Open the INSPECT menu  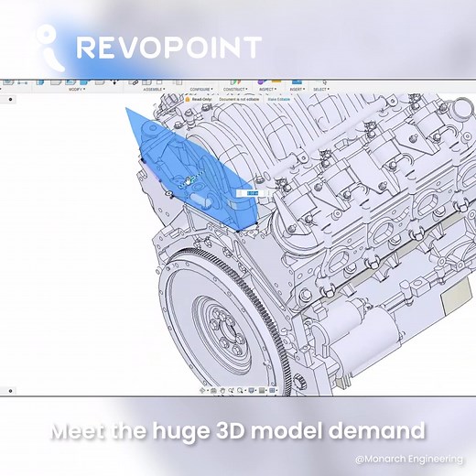coord(268,90)
